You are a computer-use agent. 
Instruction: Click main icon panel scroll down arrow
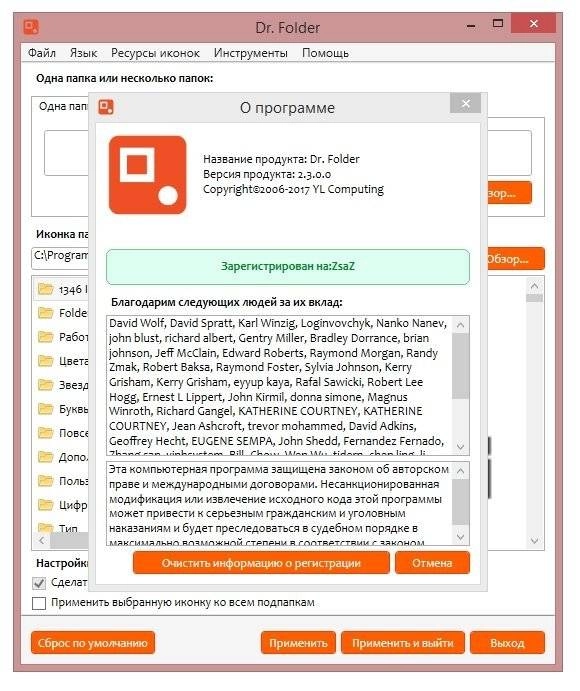(x=535, y=541)
